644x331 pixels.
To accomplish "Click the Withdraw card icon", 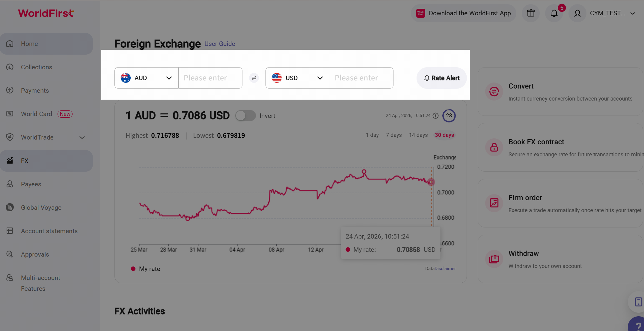I will (494, 259).
